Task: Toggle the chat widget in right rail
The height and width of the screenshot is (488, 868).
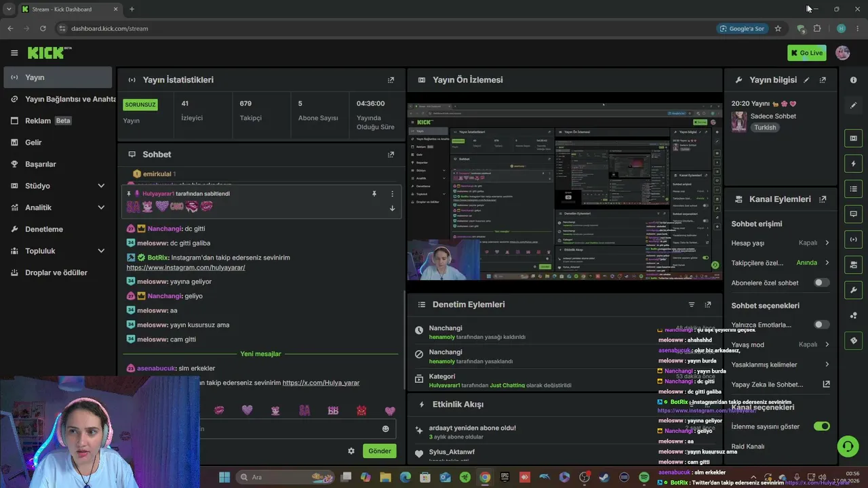Action: (853, 214)
